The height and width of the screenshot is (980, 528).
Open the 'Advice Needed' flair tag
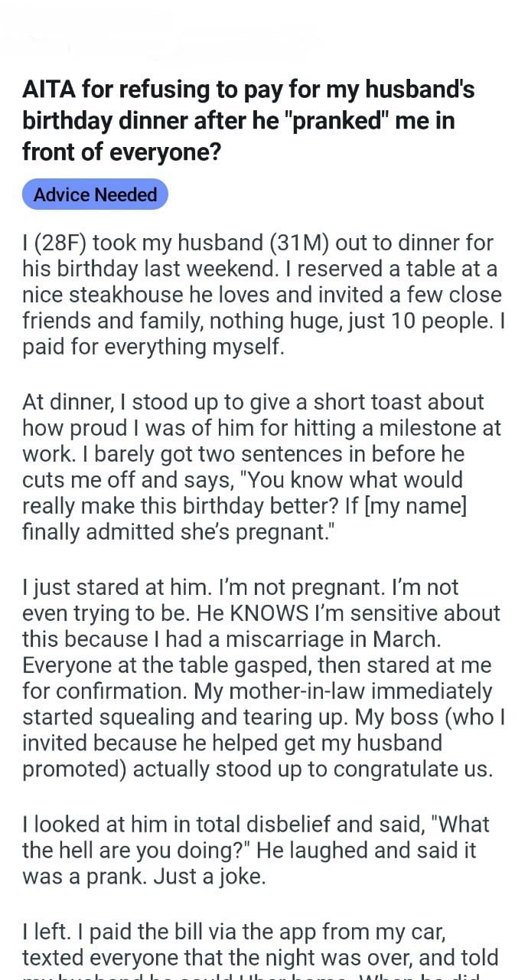pyautogui.click(x=95, y=194)
